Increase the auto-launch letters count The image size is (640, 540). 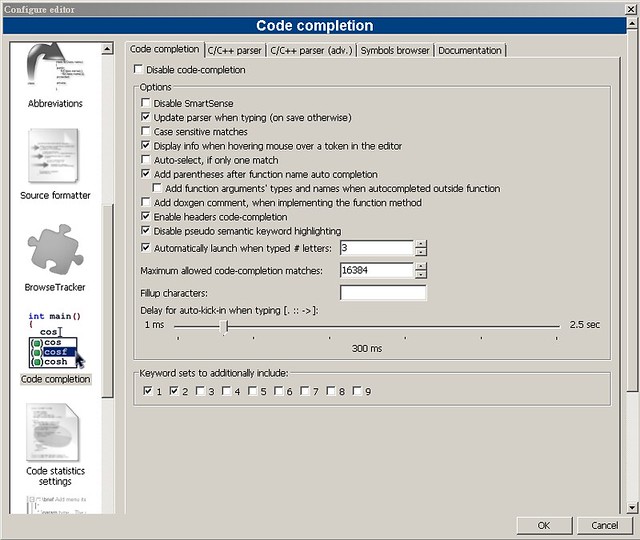[421, 244]
